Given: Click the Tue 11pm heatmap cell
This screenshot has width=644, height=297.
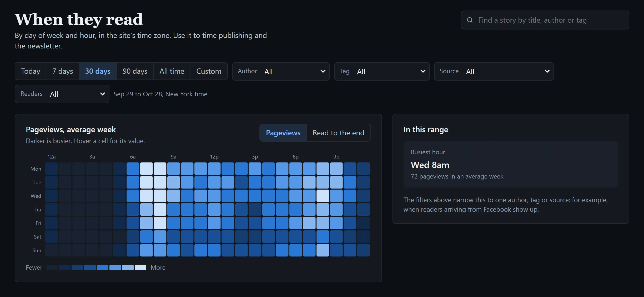Looking at the screenshot, I should 364,182.
